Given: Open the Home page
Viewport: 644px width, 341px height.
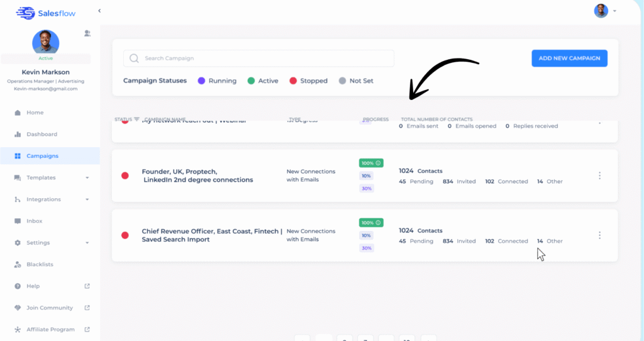Looking at the screenshot, I should tap(35, 113).
